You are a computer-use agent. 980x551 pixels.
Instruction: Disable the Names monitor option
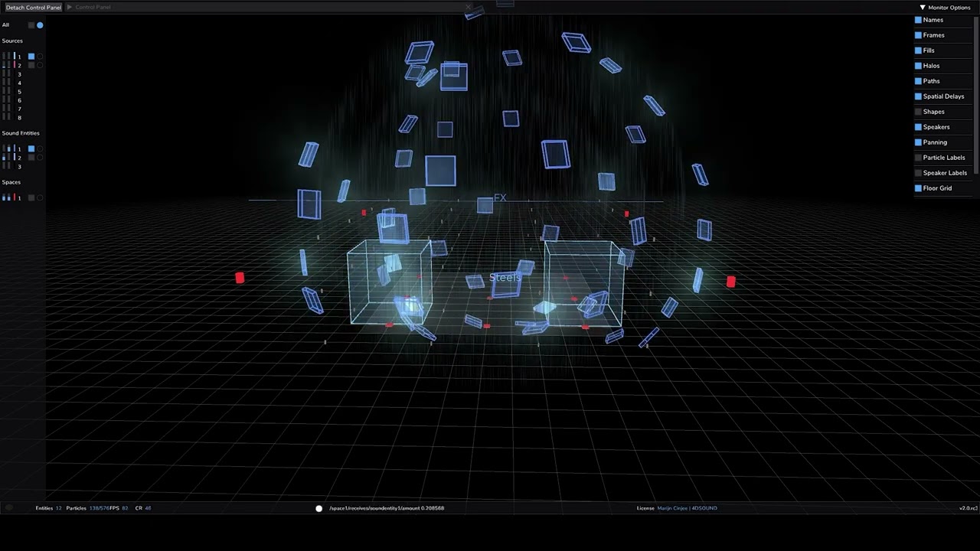919,20
